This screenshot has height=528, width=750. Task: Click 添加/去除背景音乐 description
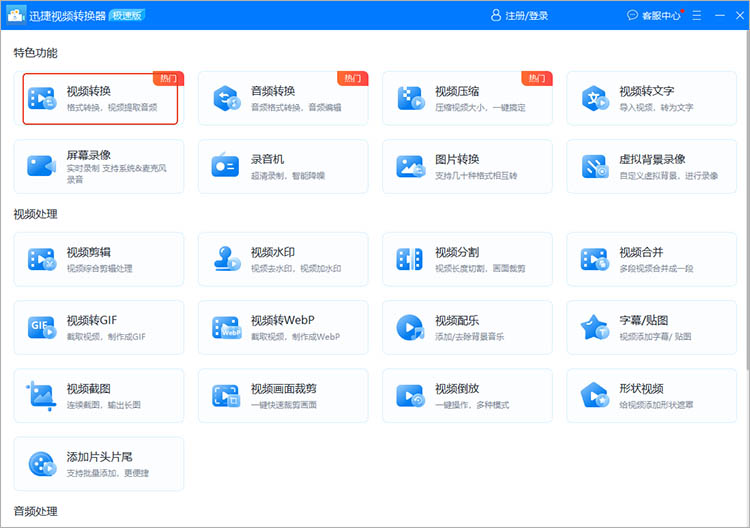[469, 337]
